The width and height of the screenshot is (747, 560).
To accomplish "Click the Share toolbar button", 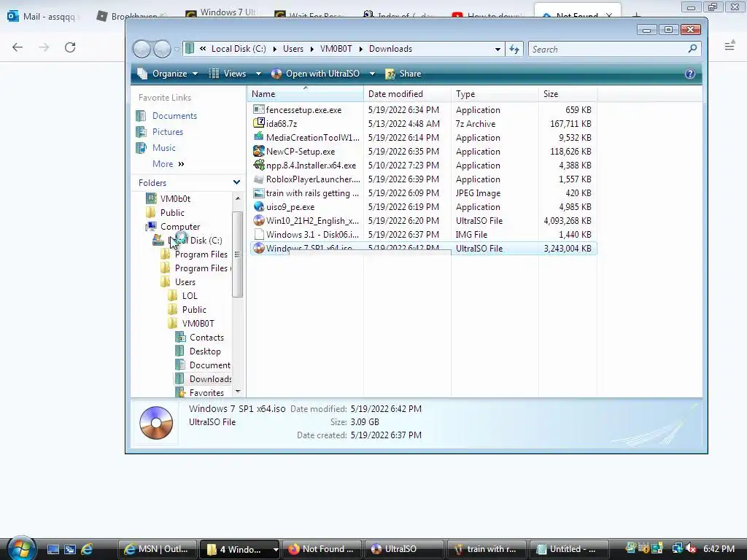I will coord(403,74).
